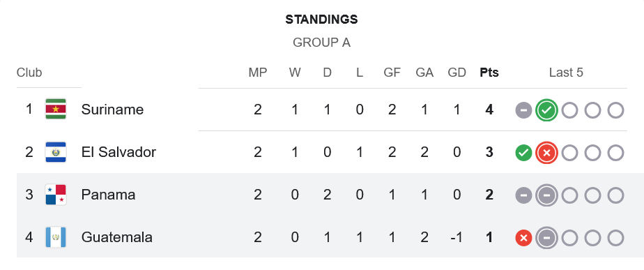This screenshot has width=644, height=270.
Task: Click El Salvador's green win checkmark icon
Action: [x=523, y=153]
